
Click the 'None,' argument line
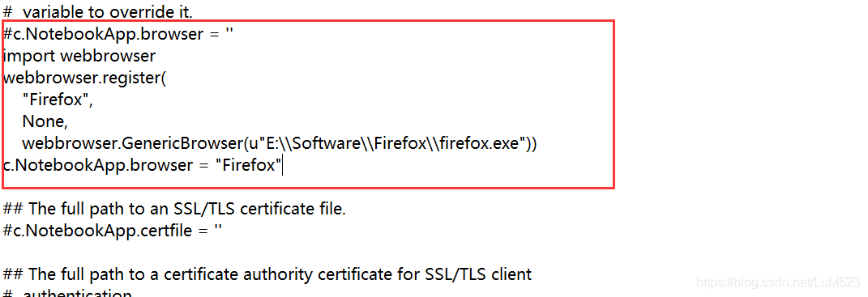point(45,121)
